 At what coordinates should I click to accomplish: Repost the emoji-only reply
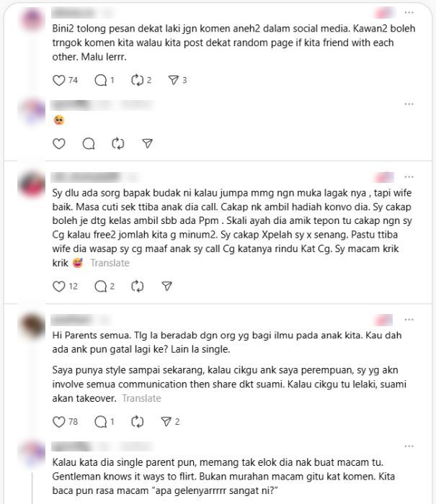pos(117,143)
